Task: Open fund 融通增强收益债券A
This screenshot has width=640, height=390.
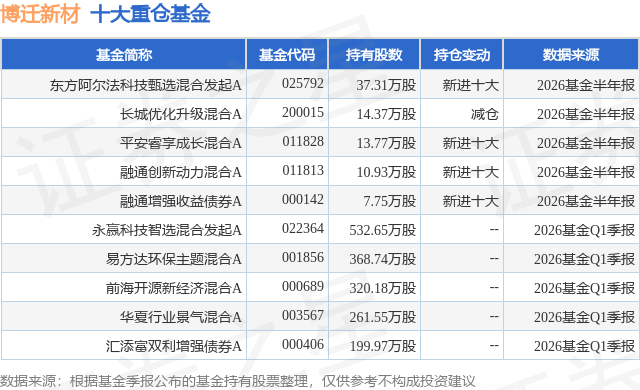Action: (180, 201)
